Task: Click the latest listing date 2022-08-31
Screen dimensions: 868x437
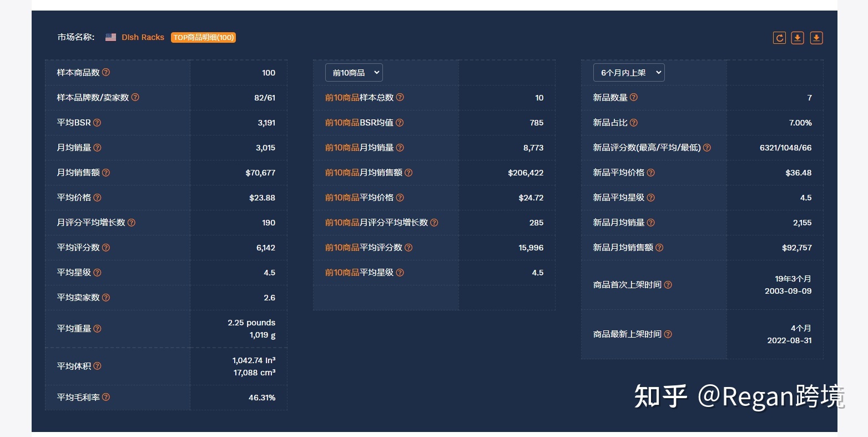Action: tap(789, 340)
